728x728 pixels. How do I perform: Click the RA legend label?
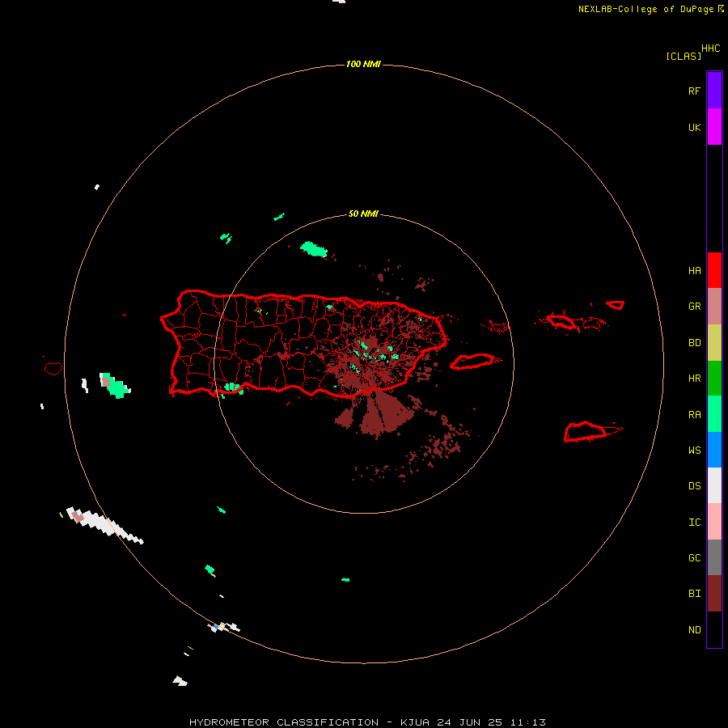(x=694, y=415)
